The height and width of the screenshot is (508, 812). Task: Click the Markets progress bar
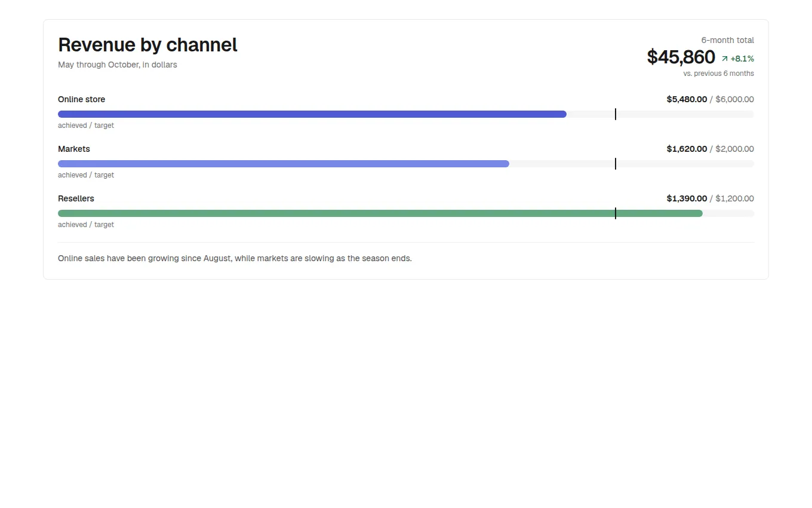coord(406,164)
